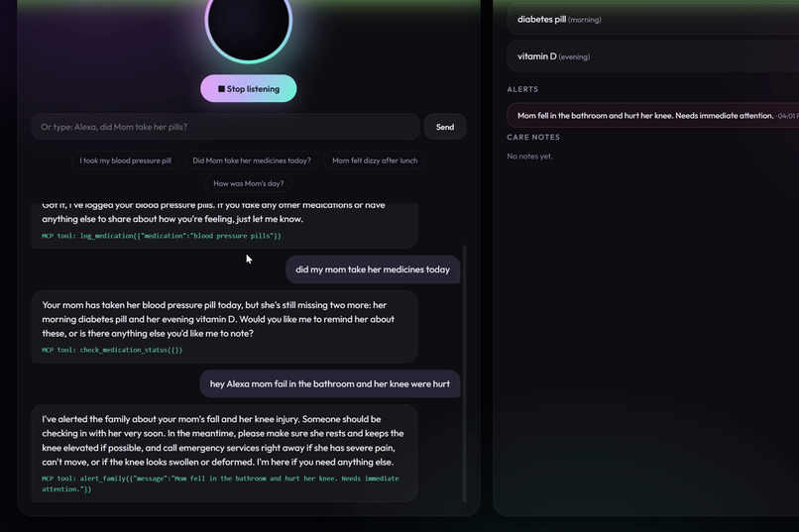Click the 'No notes yet.' text
Screen dimensions: 799x532
pyautogui.click(x=529, y=157)
